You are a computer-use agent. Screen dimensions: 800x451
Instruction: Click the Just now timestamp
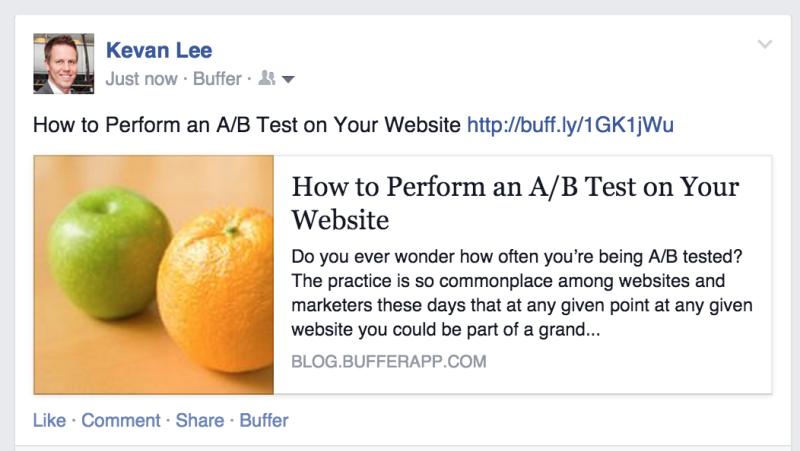(141, 79)
